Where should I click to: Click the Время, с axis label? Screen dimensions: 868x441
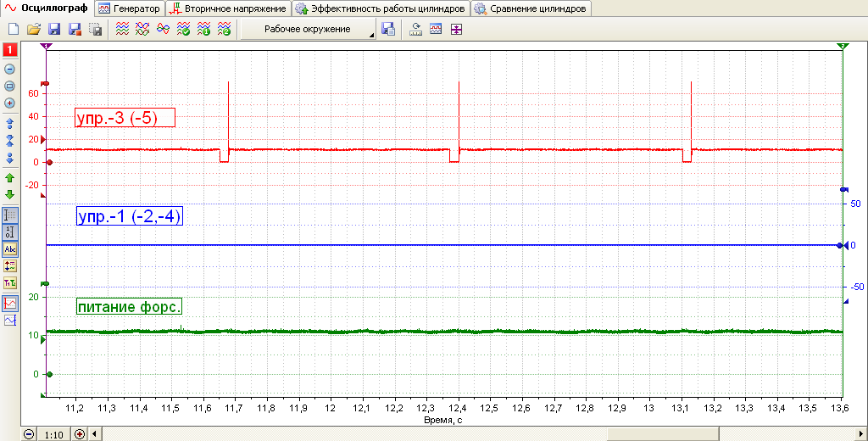coord(442,420)
